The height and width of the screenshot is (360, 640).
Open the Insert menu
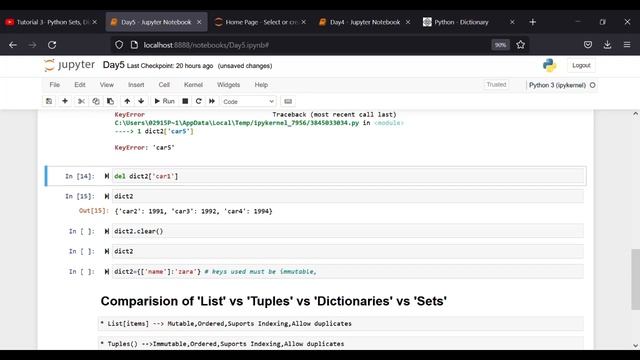coord(136,85)
